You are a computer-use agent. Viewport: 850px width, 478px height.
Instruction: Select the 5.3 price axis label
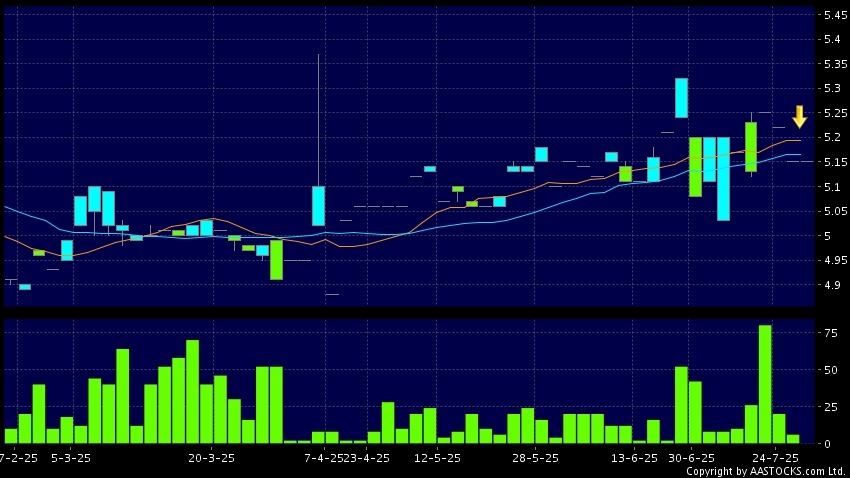[832, 88]
